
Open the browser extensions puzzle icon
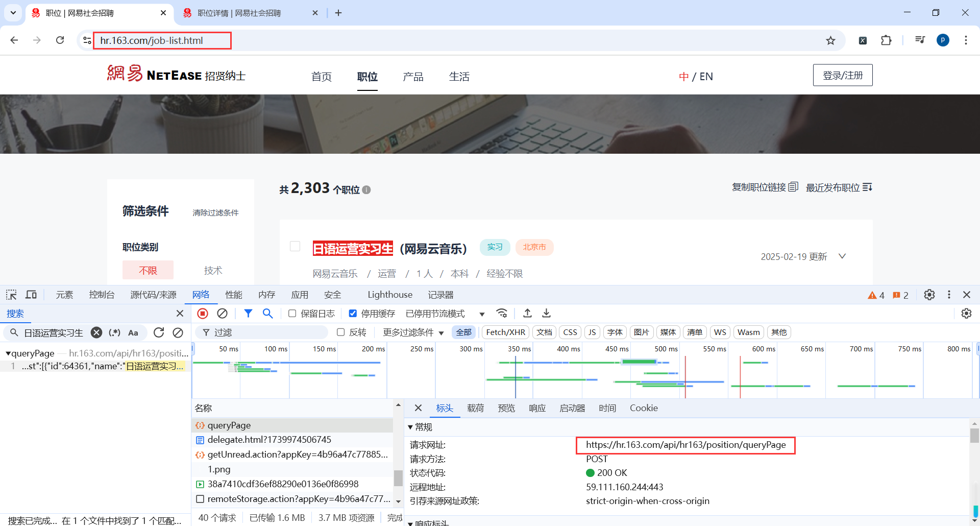pos(886,40)
